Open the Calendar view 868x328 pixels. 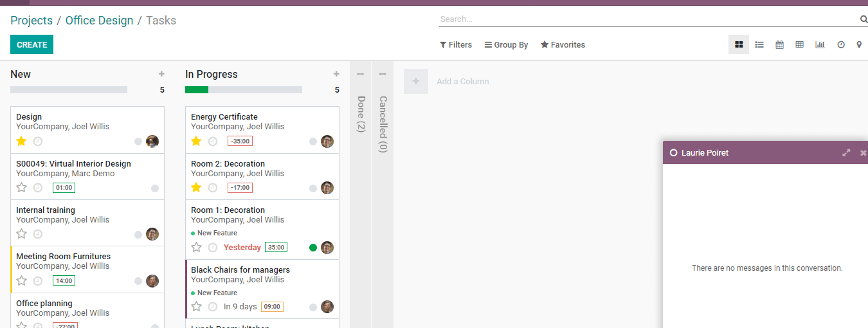779,44
